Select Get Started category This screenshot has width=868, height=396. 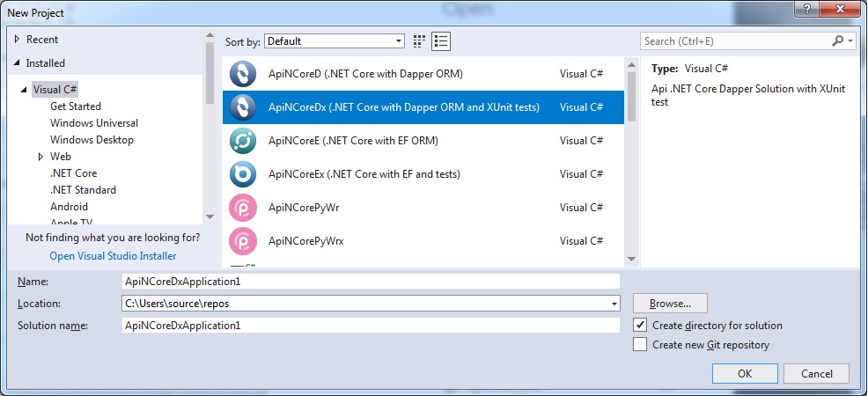pyautogui.click(x=76, y=106)
